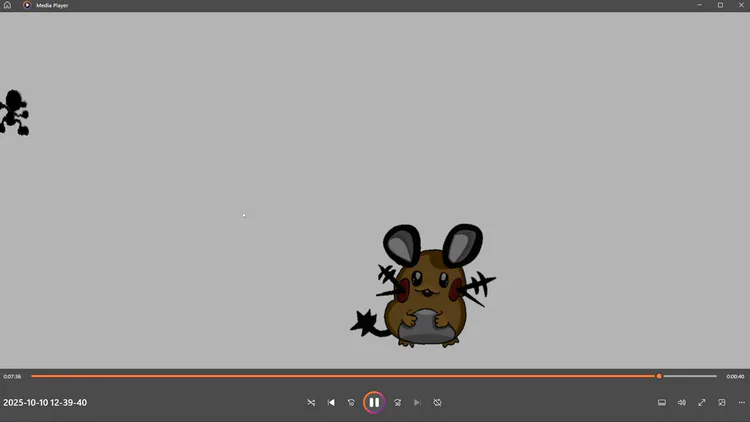Go to Media Player home
This screenshot has height=422, width=750.
[x=7, y=5]
